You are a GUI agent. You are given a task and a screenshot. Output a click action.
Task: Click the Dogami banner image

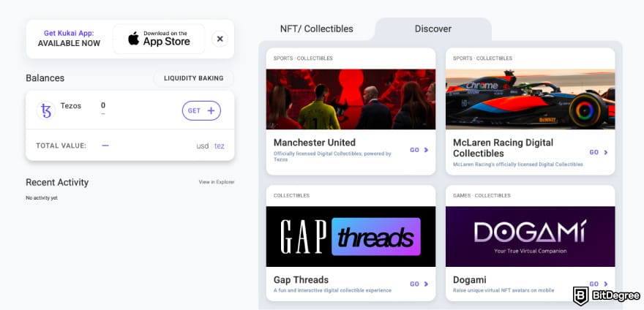tap(531, 236)
